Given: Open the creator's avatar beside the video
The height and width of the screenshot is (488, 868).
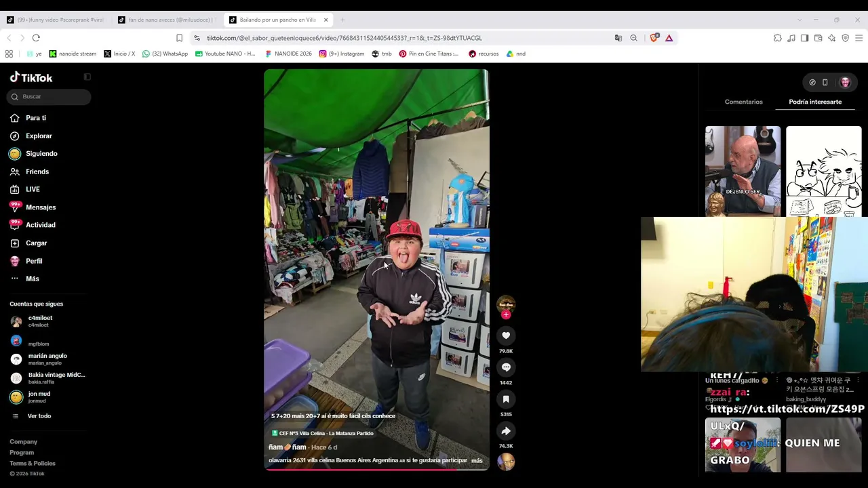Looking at the screenshot, I should (506, 304).
